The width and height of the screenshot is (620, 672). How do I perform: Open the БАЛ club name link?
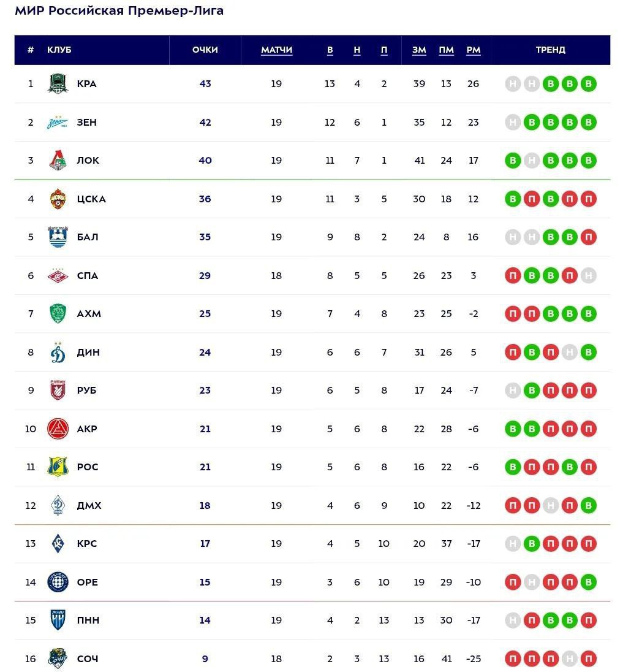(x=88, y=237)
